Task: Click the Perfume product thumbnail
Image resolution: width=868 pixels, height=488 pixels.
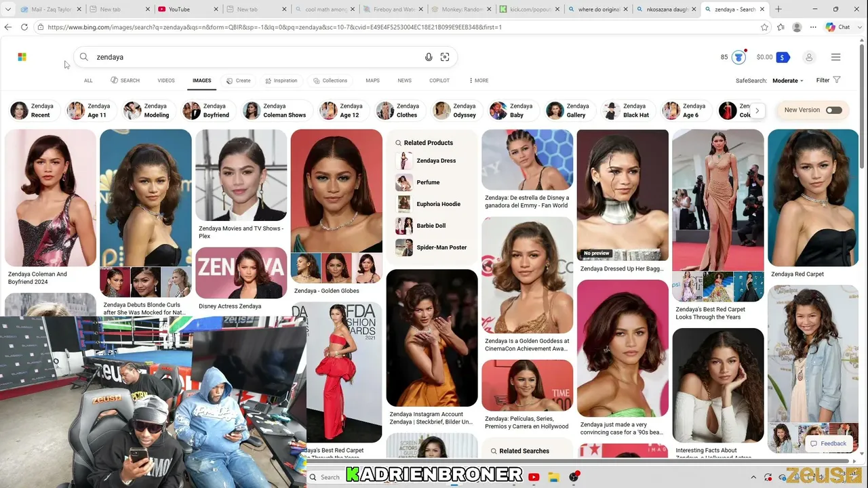Action: pyautogui.click(x=404, y=182)
